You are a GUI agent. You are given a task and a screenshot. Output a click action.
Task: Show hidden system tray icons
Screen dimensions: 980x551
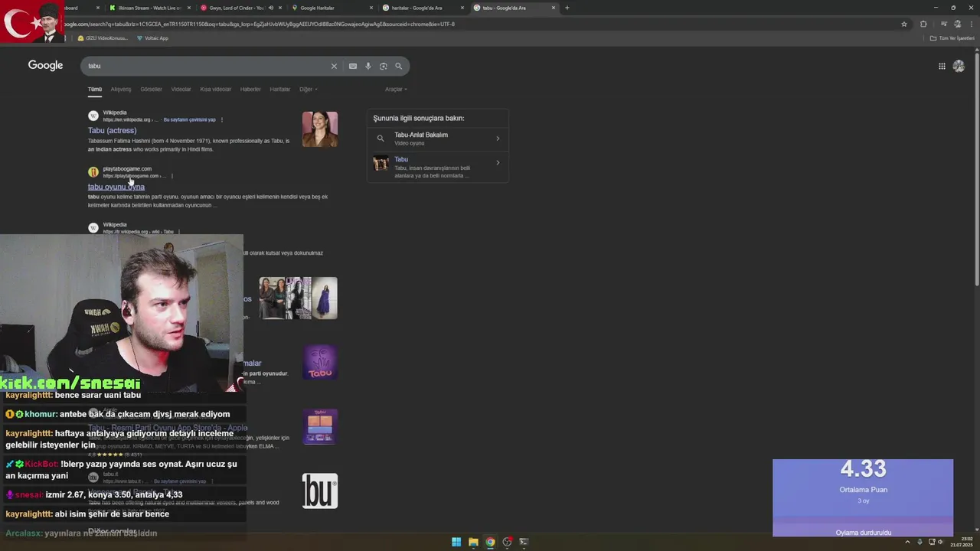click(909, 542)
